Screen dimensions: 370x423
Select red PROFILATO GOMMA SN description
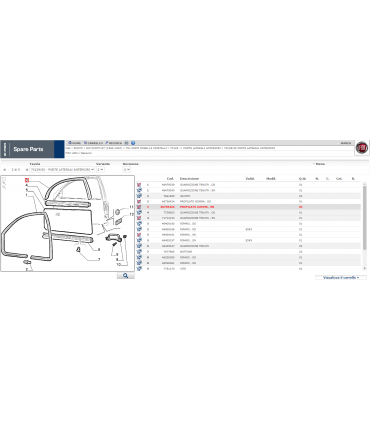197,207
